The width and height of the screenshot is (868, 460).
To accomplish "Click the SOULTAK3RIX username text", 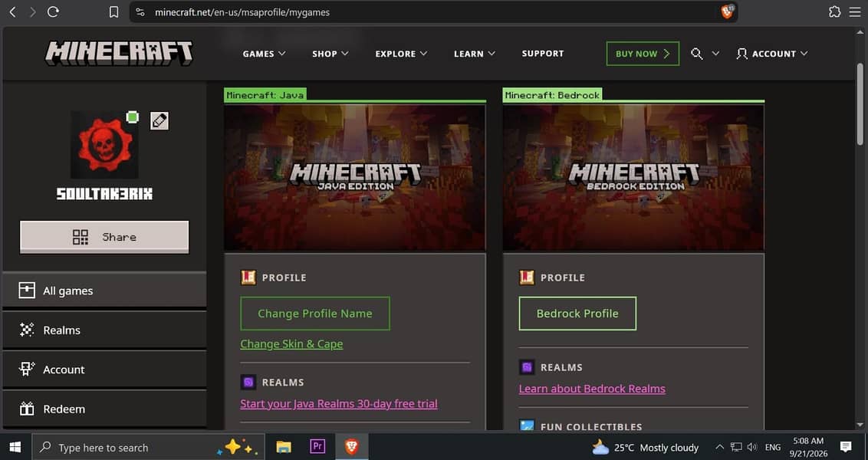I will tap(104, 194).
